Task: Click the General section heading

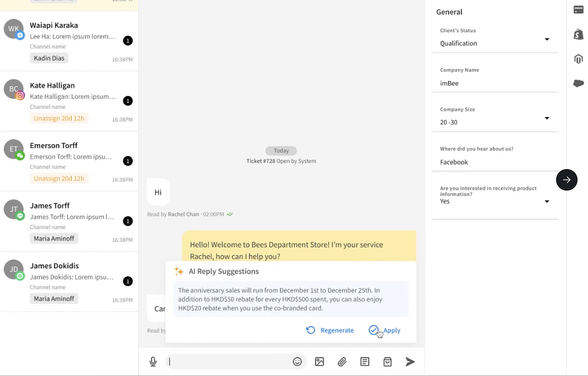Action: [449, 12]
